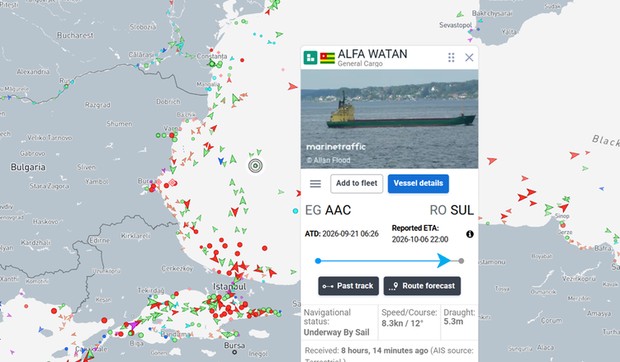Click the destination port code SUL

coord(462,210)
